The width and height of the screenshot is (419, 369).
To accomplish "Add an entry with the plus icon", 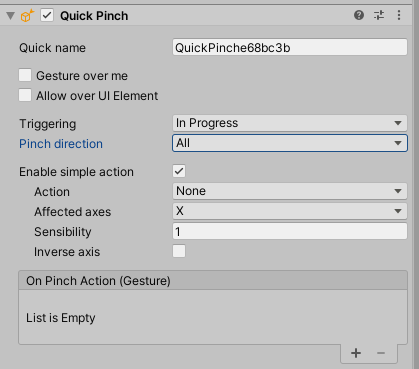I will [x=356, y=353].
